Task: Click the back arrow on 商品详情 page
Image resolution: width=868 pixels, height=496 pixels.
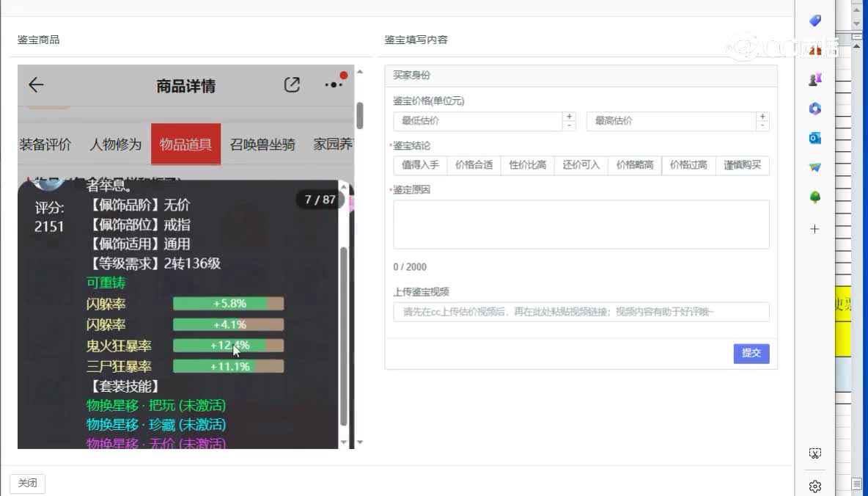Action: 35,85
